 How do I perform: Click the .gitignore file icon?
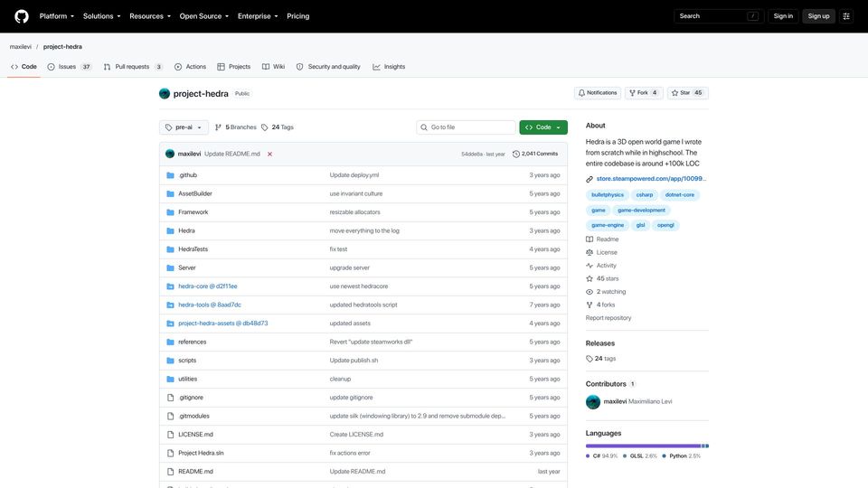pos(171,398)
